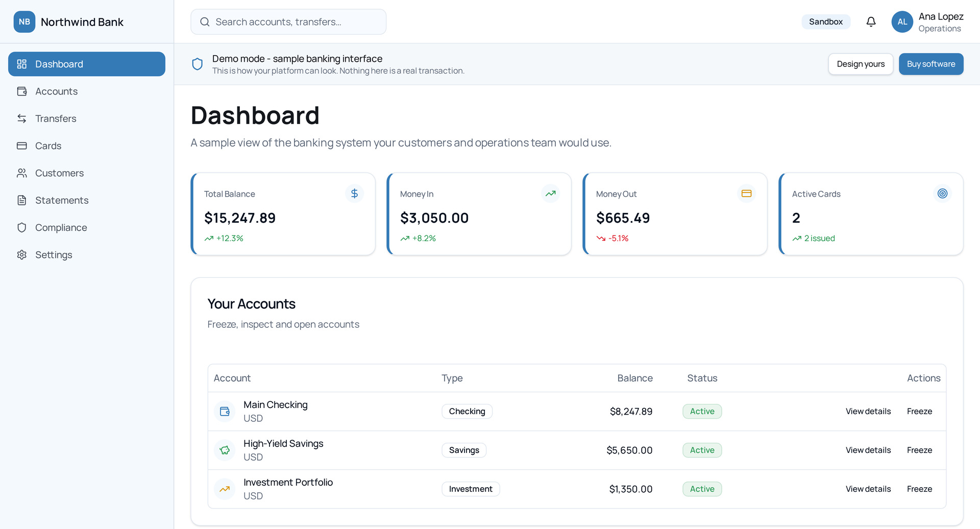Freeze the Main Checking account

(x=919, y=412)
